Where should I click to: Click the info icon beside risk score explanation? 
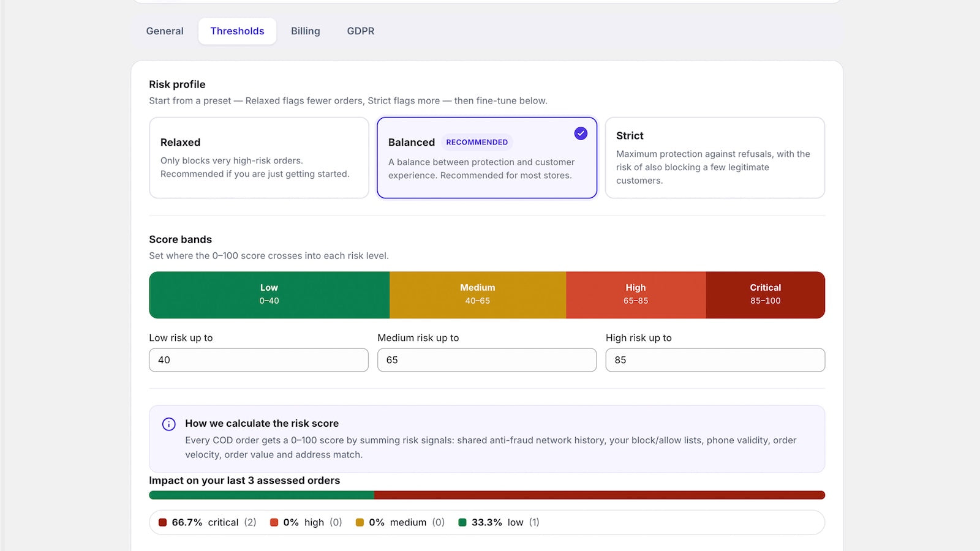[x=169, y=424]
